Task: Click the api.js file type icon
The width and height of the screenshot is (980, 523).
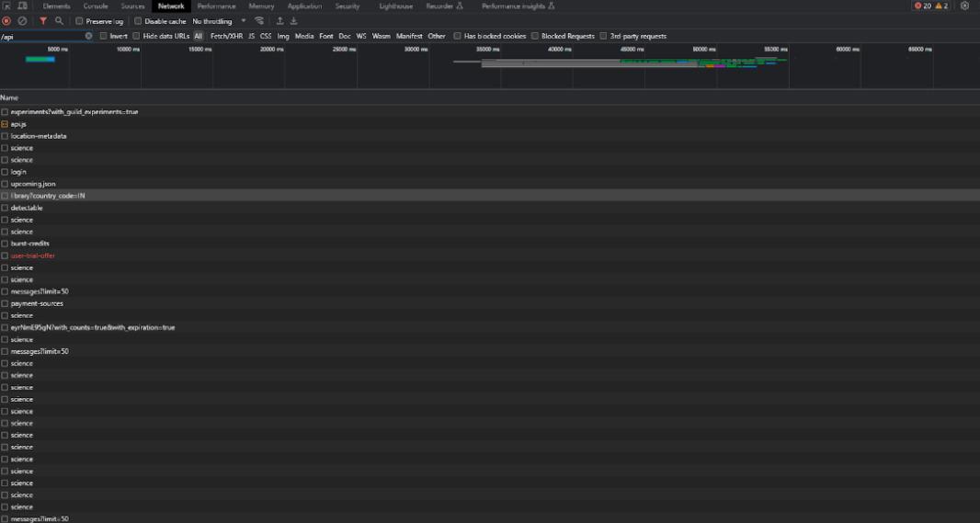Action: click(x=5, y=124)
